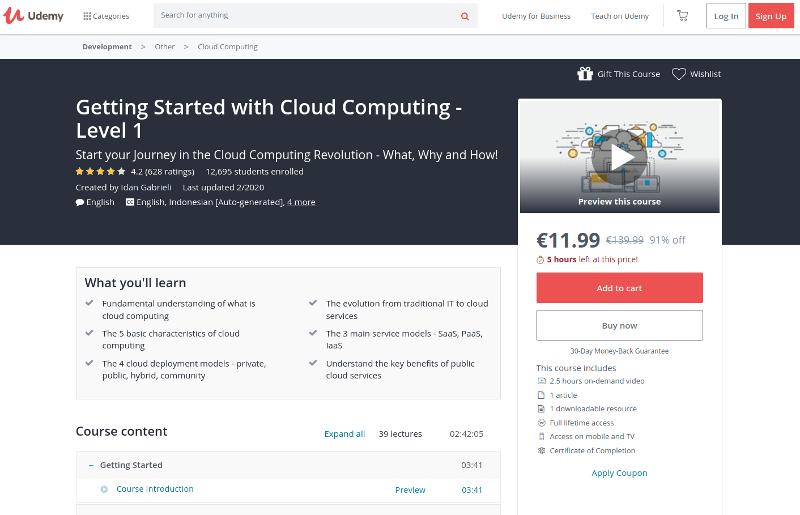The image size is (800, 515).
Task: Click the Last updated 2/2020 text
Action: tap(223, 187)
